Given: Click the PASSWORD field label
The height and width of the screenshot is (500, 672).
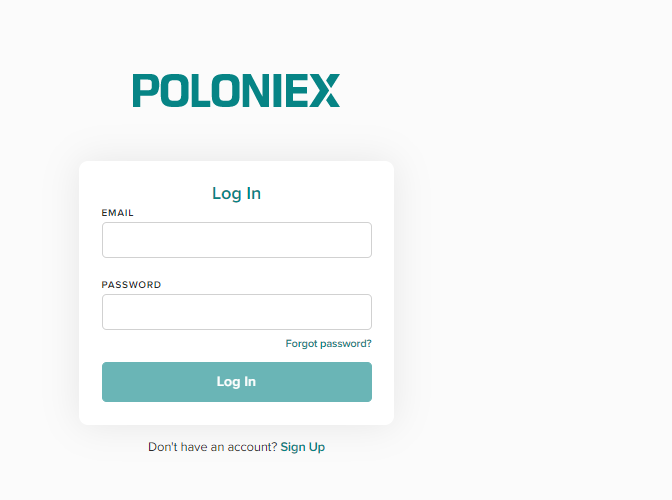Looking at the screenshot, I should [131, 285].
